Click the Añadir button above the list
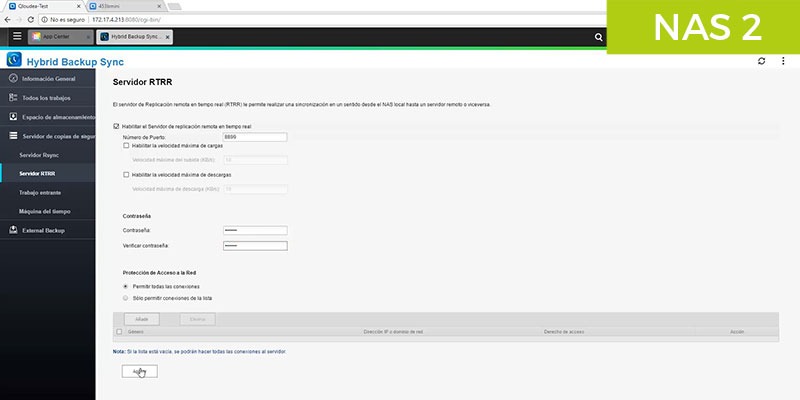800x400 pixels. click(142, 319)
